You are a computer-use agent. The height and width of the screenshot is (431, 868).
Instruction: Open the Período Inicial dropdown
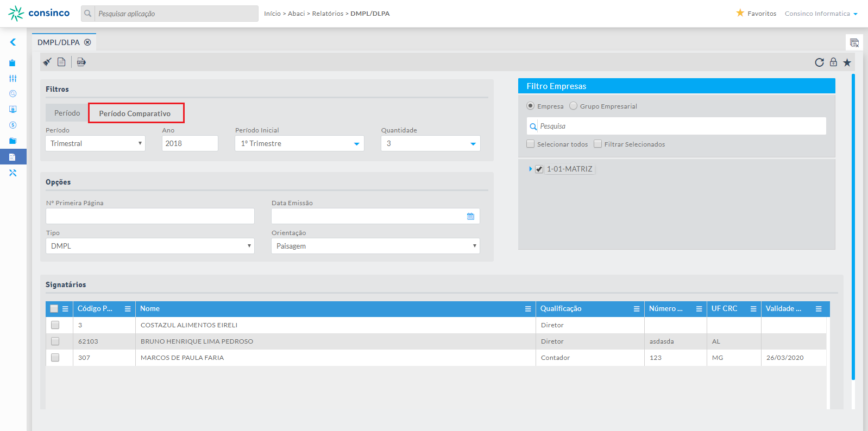pos(299,143)
